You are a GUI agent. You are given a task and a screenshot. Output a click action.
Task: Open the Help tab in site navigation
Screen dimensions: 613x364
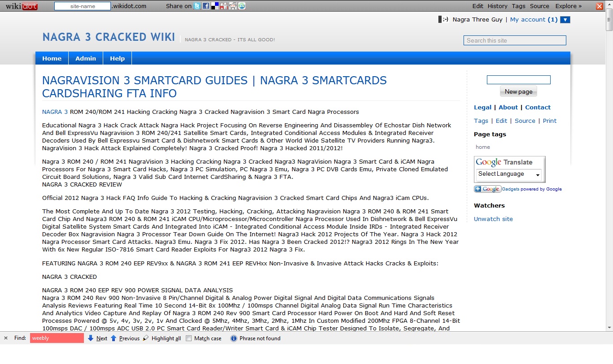click(x=118, y=58)
